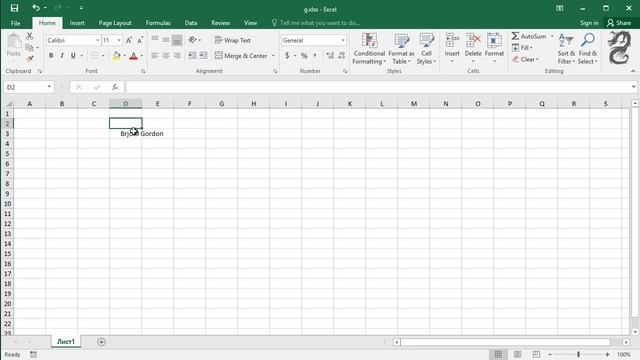Open the General number format dropdown
The width and height of the screenshot is (640, 360).
[x=343, y=40]
